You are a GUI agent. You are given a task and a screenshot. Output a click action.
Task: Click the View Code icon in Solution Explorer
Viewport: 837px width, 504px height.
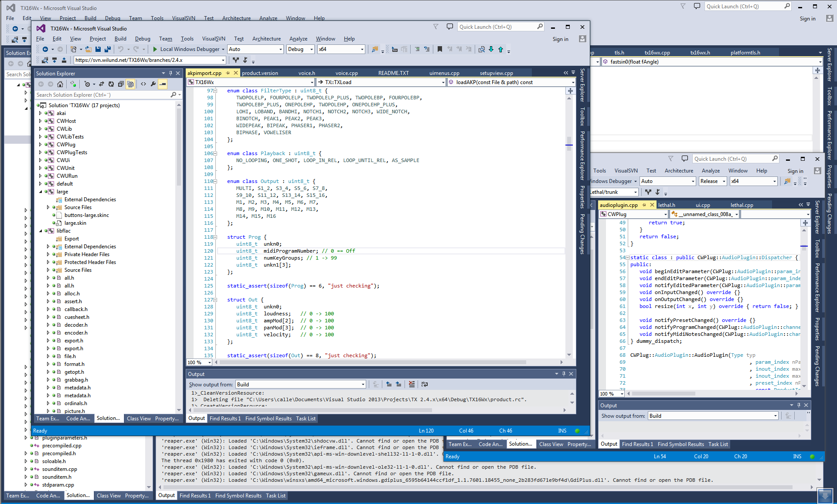pyautogui.click(x=143, y=84)
